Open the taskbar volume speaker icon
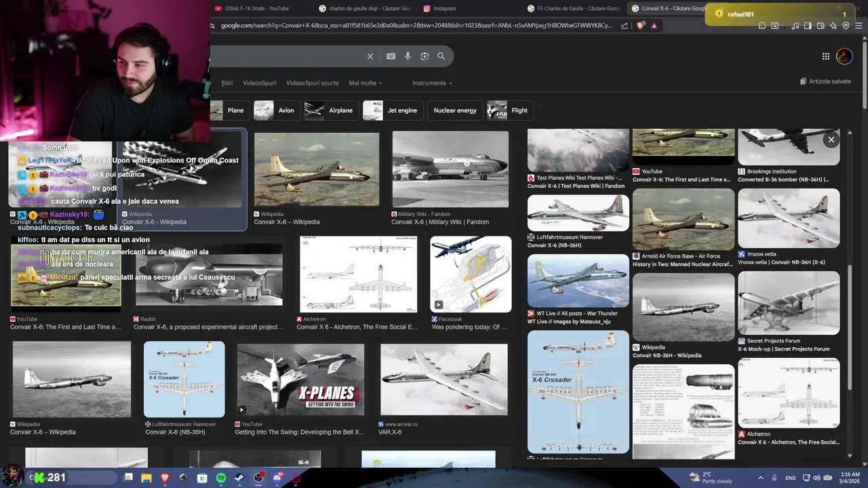Image resolution: width=868 pixels, height=488 pixels. point(816,478)
